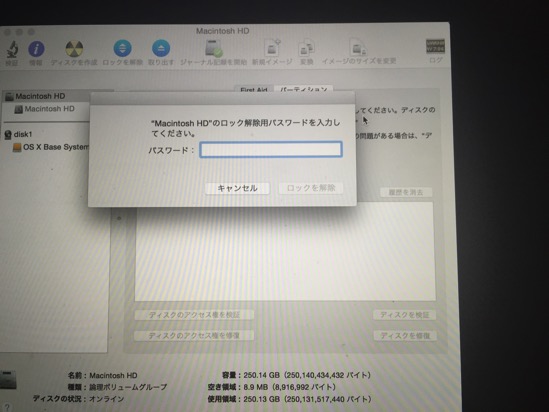The image size is (549, 412).
Task: Click the 使用領域 value 250.13 GB text
Action: pos(307,399)
